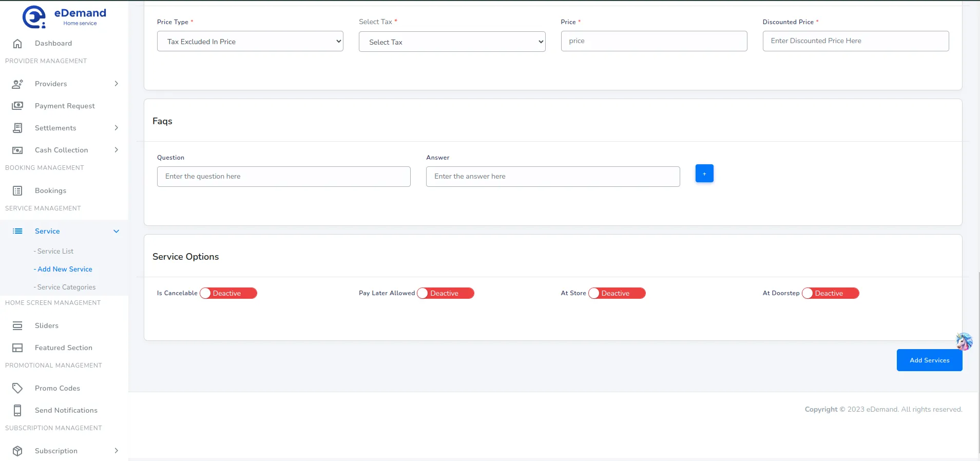Click the Featured Section layout icon

pyautogui.click(x=17, y=348)
